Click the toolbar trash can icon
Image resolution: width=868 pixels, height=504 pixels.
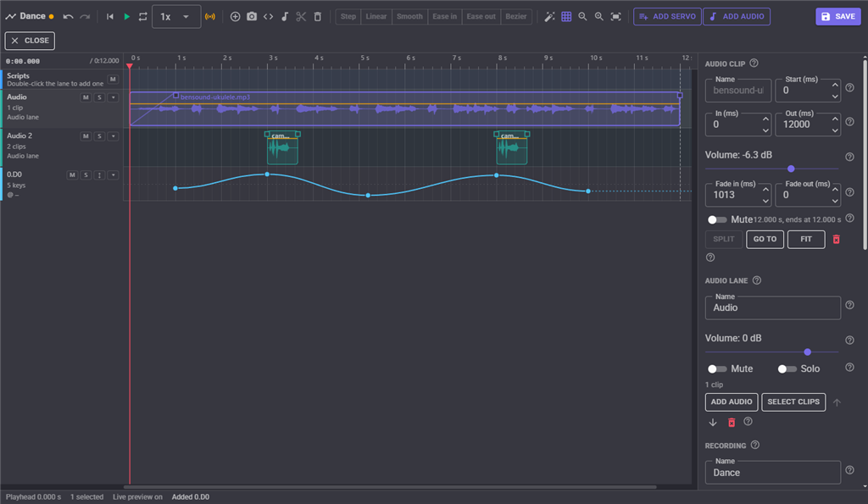pyautogui.click(x=318, y=17)
